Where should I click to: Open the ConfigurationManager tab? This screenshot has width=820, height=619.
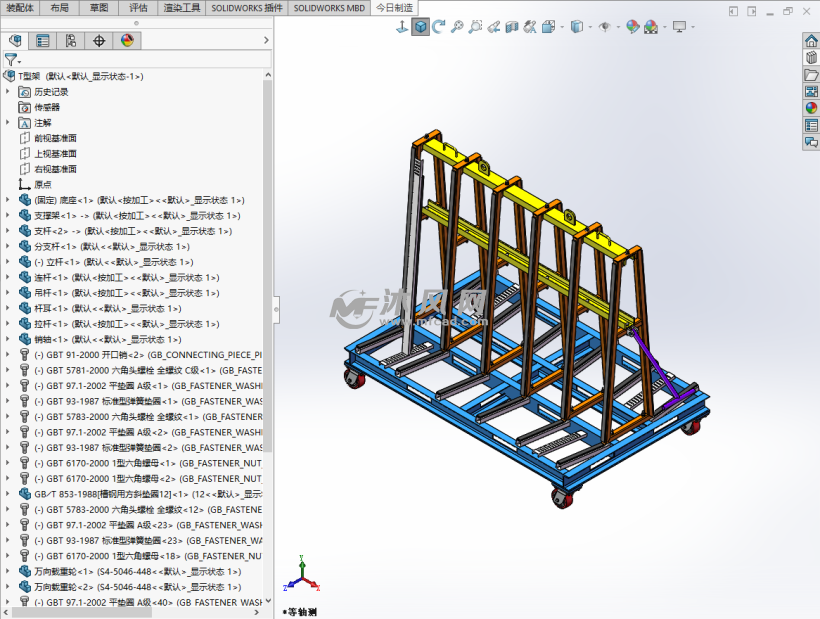70,41
